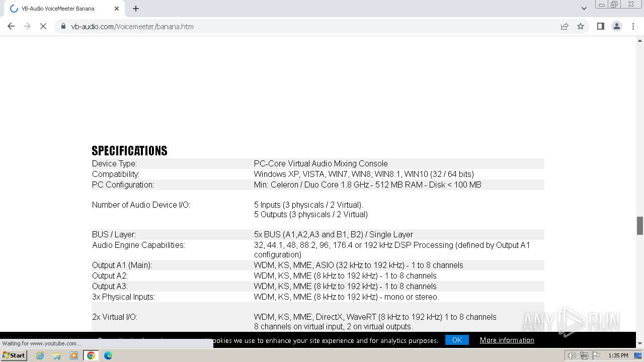Open the volume control in the system tray

pos(572,355)
